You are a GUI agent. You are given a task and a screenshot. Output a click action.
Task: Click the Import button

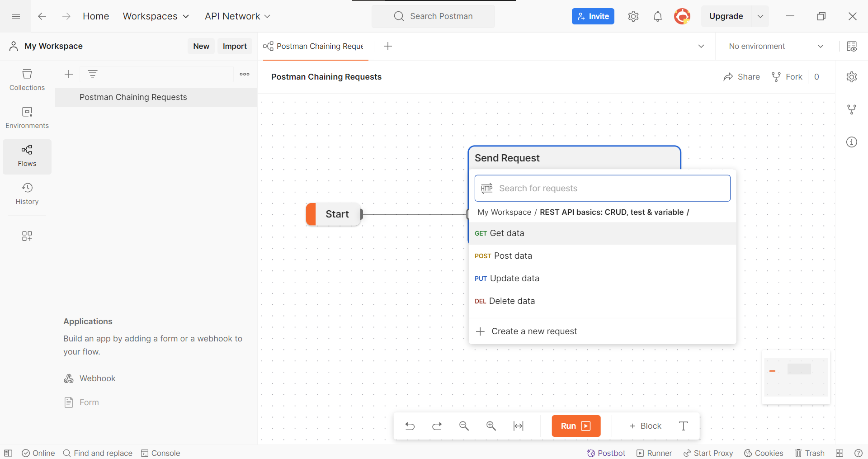point(235,46)
